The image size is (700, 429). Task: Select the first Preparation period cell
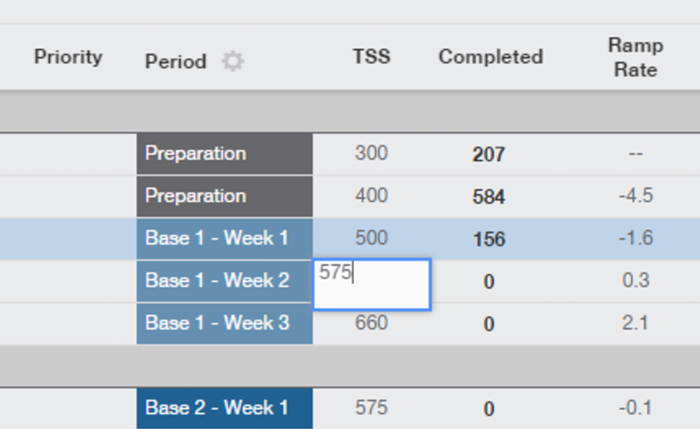225,154
